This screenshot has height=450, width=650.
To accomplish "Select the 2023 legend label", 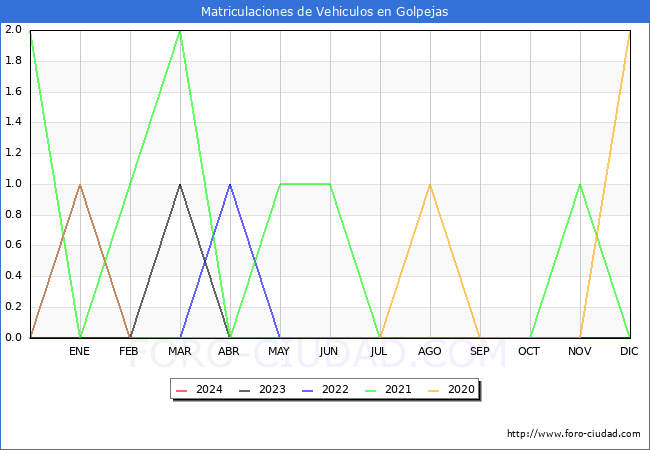I will [272, 390].
